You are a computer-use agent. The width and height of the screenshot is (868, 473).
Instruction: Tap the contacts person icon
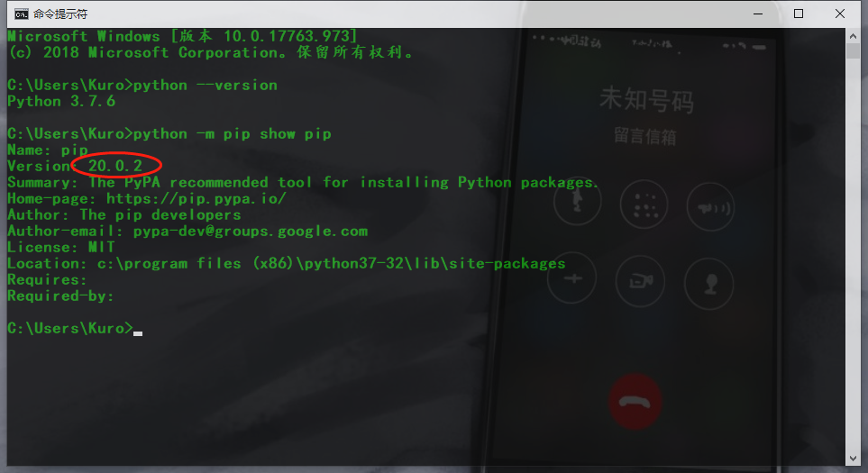coord(709,284)
